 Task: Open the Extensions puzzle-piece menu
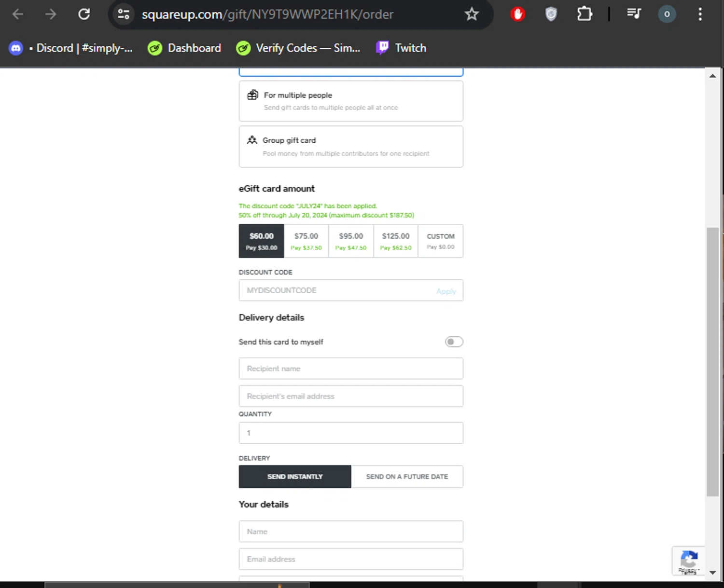[585, 14]
